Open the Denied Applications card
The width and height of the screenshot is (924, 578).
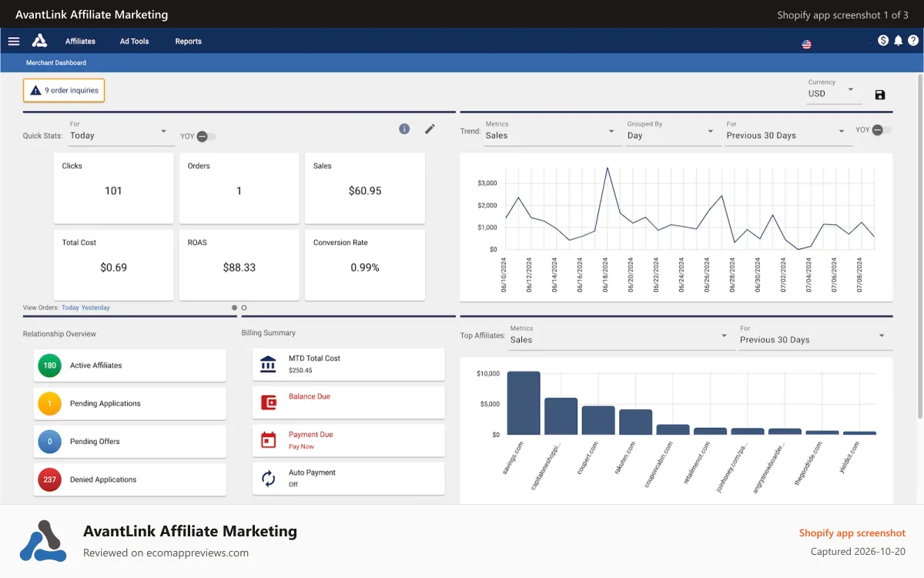[x=129, y=479]
